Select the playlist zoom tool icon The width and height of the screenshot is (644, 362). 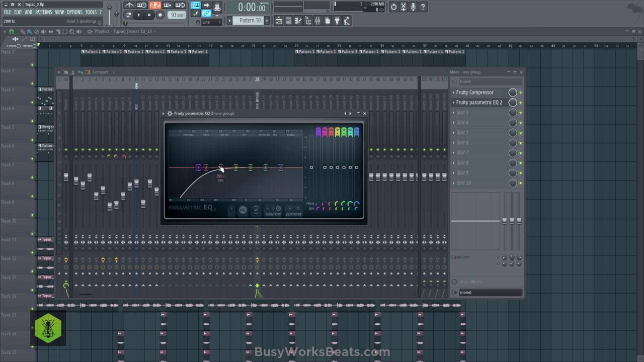point(72,32)
